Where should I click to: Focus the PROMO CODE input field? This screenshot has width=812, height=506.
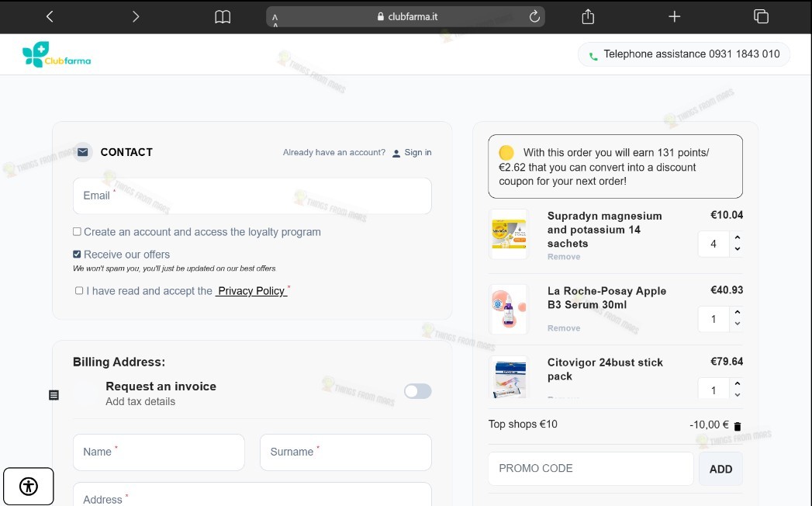point(591,469)
